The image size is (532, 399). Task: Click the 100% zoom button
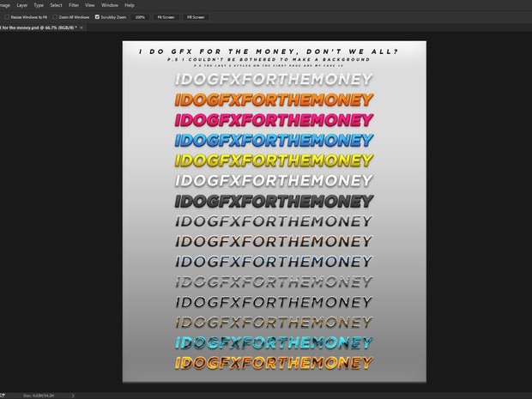(x=140, y=17)
